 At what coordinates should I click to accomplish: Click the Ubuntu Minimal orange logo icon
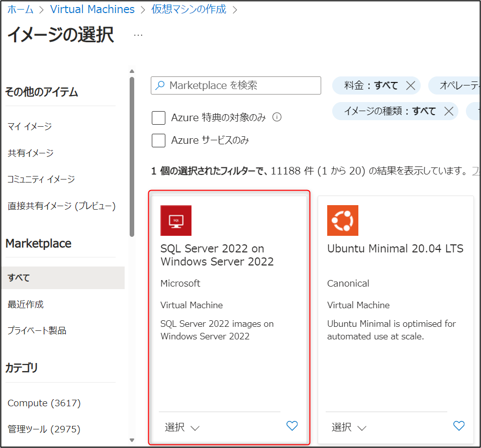click(343, 220)
